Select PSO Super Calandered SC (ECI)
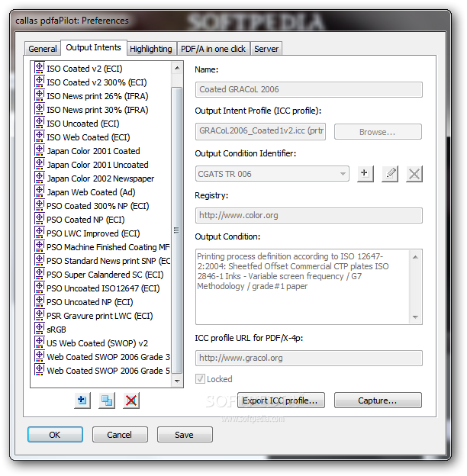Image resolution: width=467 pixels, height=476 pixels. coord(105,275)
